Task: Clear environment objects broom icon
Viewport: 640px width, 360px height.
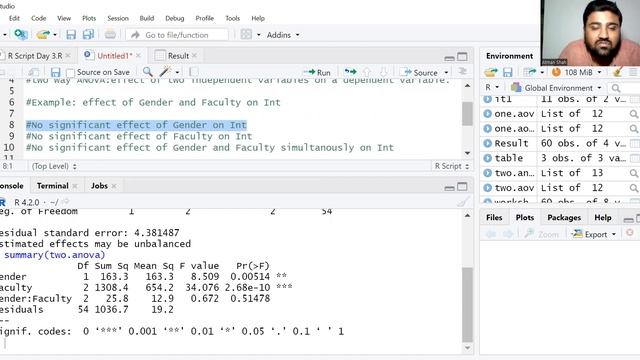Action: click(x=618, y=72)
